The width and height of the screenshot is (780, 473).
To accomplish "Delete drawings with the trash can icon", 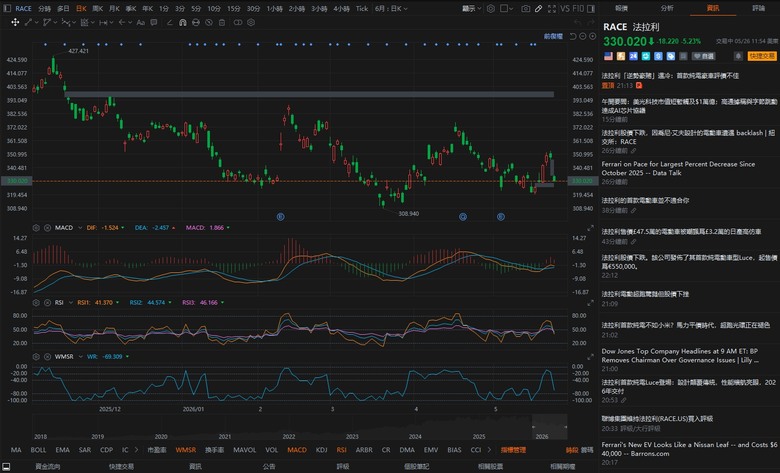I will point(222,22).
